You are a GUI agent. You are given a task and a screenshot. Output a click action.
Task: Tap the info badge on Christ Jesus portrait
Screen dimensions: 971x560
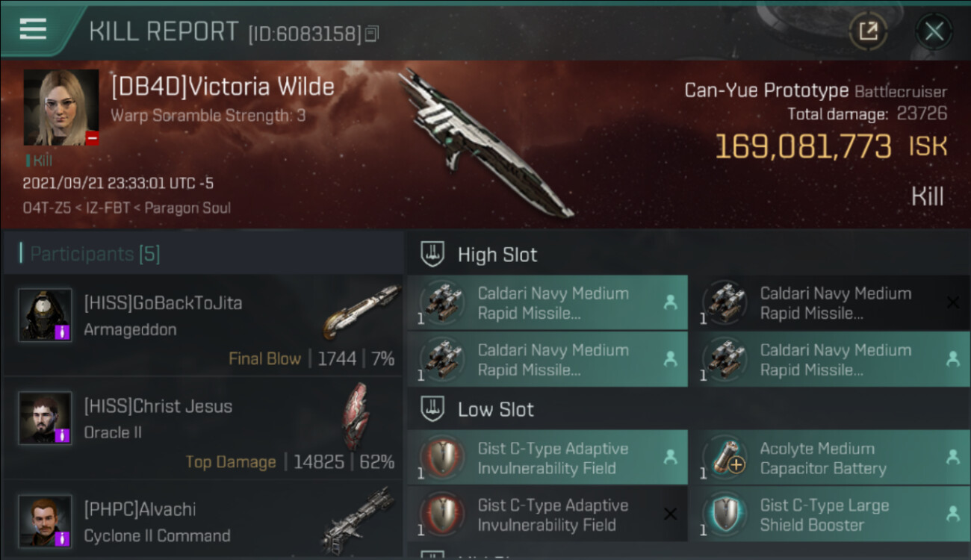pos(63,435)
